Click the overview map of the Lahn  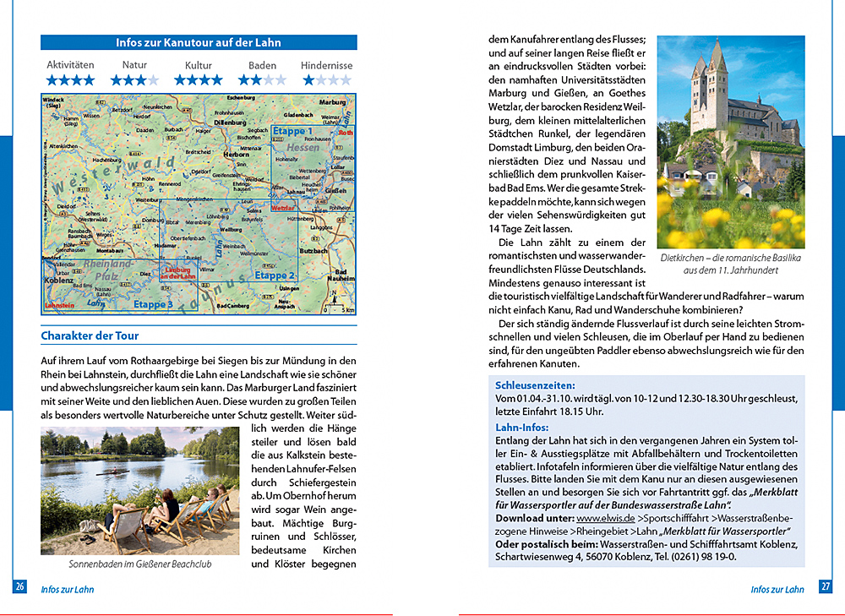199,204
